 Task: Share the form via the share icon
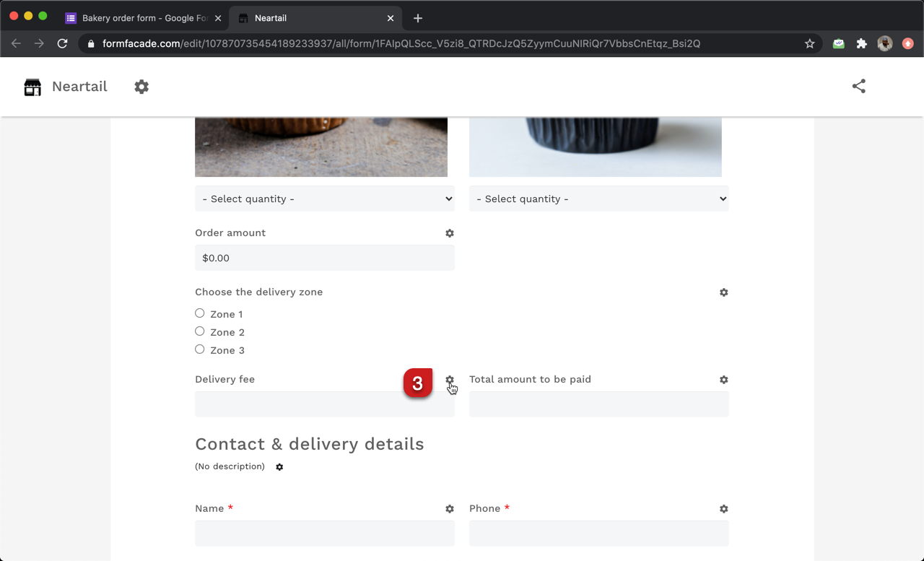coord(858,85)
